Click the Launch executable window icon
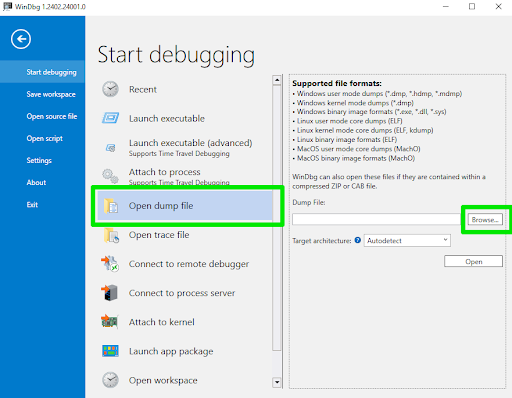Image resolution: width=512 pixels, height=398 pixels. point(110,118)
